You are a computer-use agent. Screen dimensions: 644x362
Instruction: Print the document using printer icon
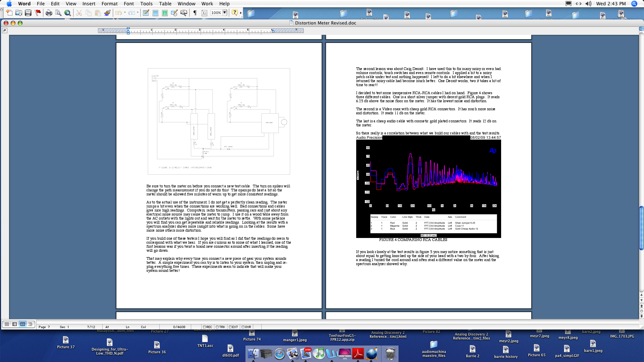pyautogui.click(x=49, y=13)
